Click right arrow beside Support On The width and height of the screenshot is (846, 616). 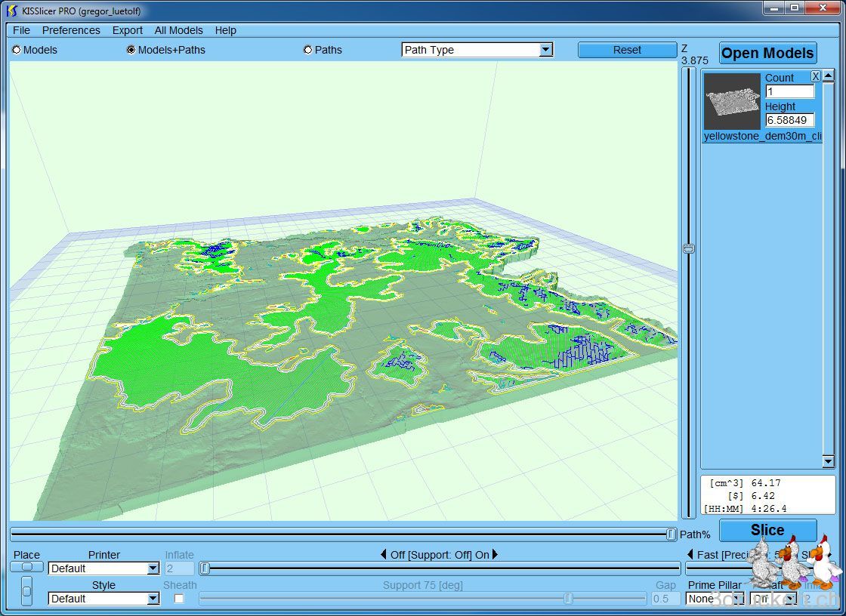(495, 554)
